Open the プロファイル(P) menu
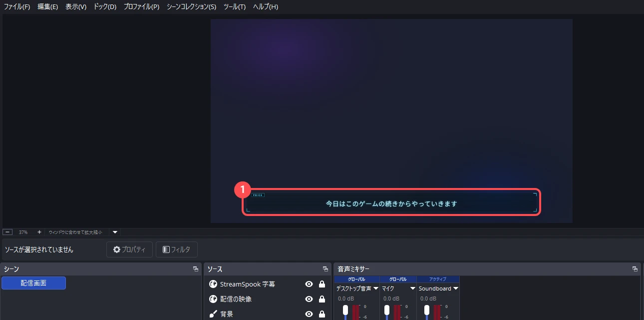The width and height of the screenshot is (644, 320). click(141, 7)
